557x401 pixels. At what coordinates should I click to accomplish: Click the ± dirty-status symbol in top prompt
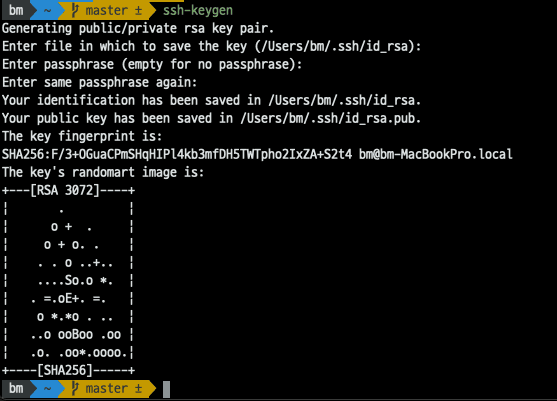point(139,10)
